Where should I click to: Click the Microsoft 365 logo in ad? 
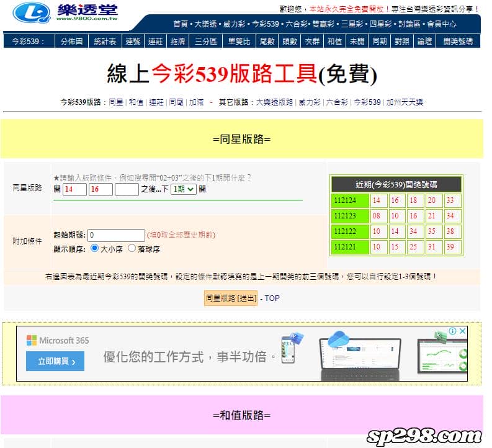tap(58, 341)
